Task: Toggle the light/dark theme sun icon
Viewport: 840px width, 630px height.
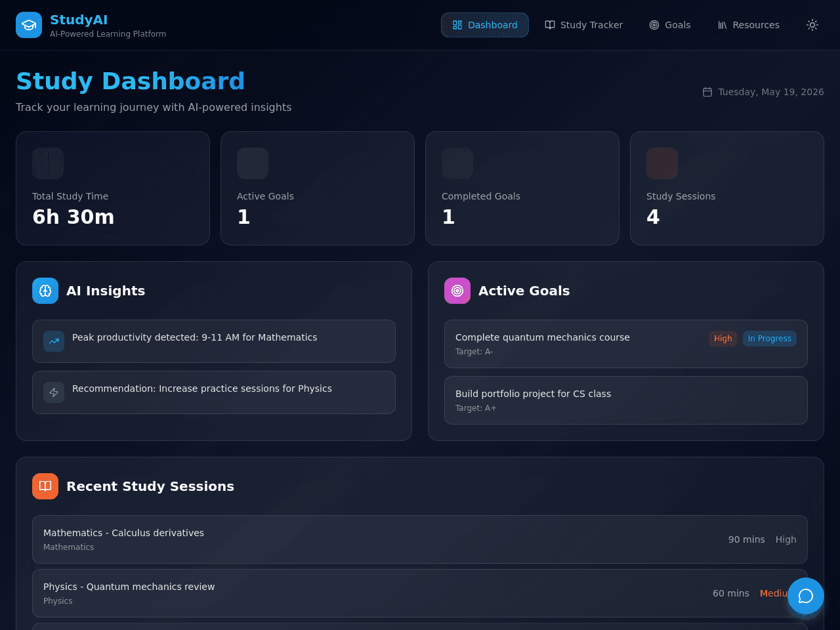Action: click(x=812, y=25)
